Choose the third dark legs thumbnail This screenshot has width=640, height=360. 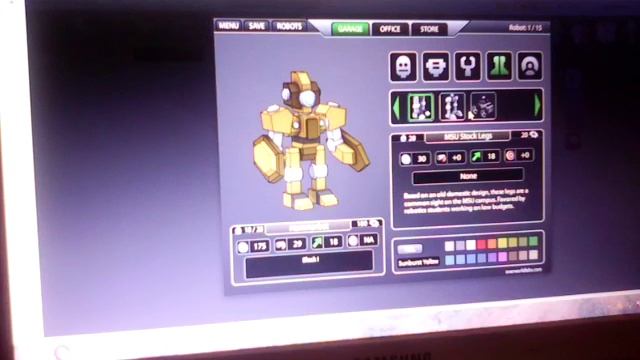pos(483,105)
